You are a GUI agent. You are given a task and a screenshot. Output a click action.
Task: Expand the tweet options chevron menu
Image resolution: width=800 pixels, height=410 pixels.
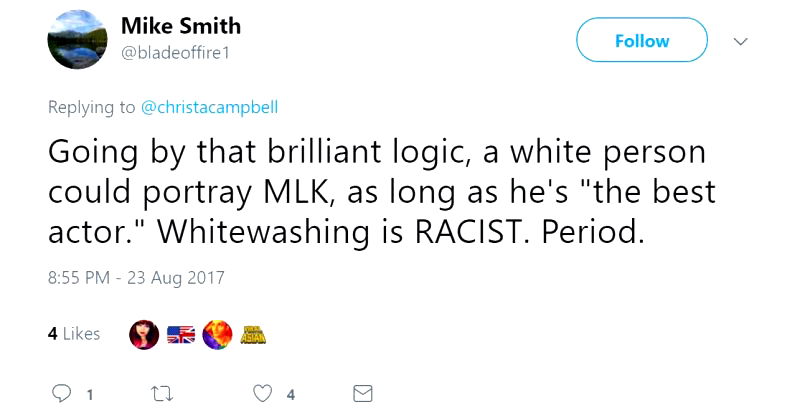[741, 42]
